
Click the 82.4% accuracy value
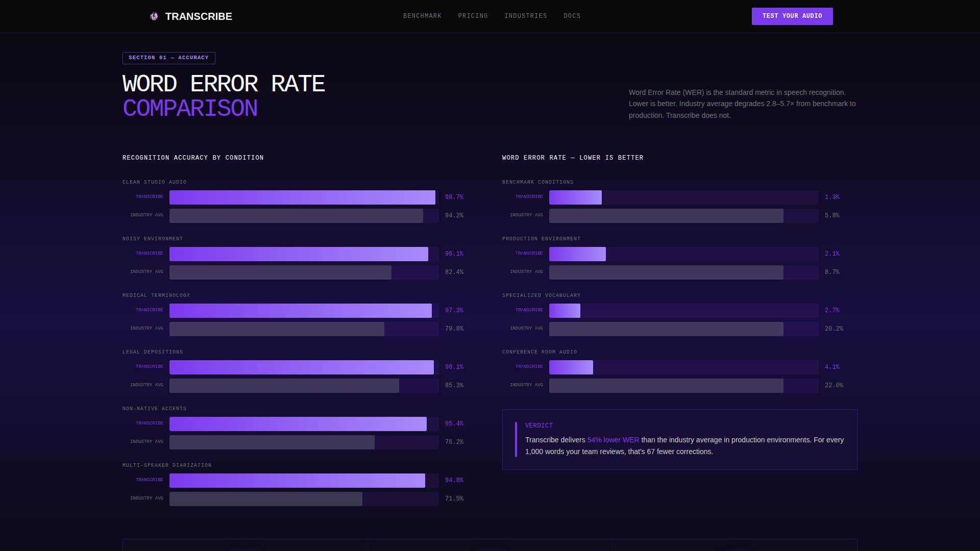(x=454, y=272)
